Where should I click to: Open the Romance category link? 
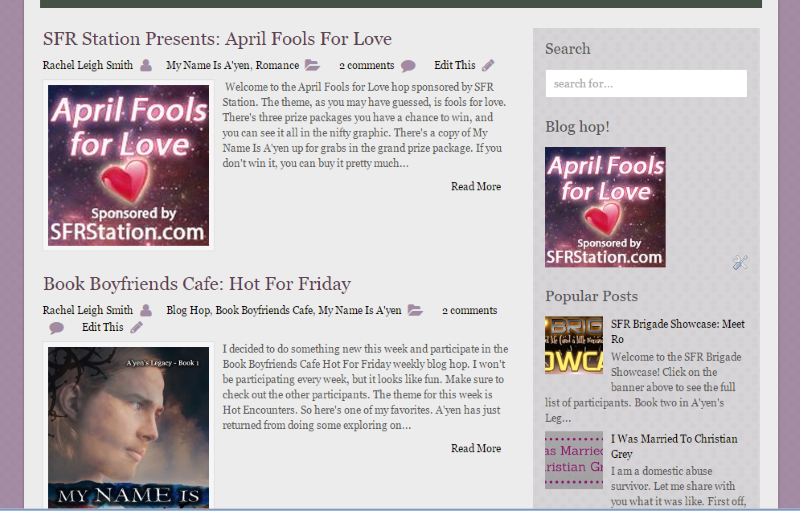pyautogui.click(x=277, y=65)
